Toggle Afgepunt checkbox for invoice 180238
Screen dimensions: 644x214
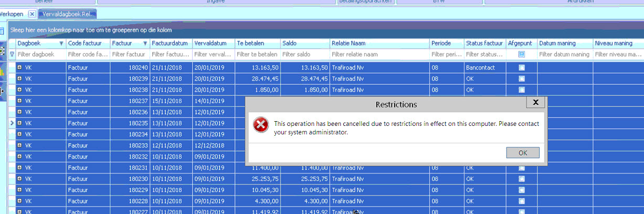click(522, 90)
